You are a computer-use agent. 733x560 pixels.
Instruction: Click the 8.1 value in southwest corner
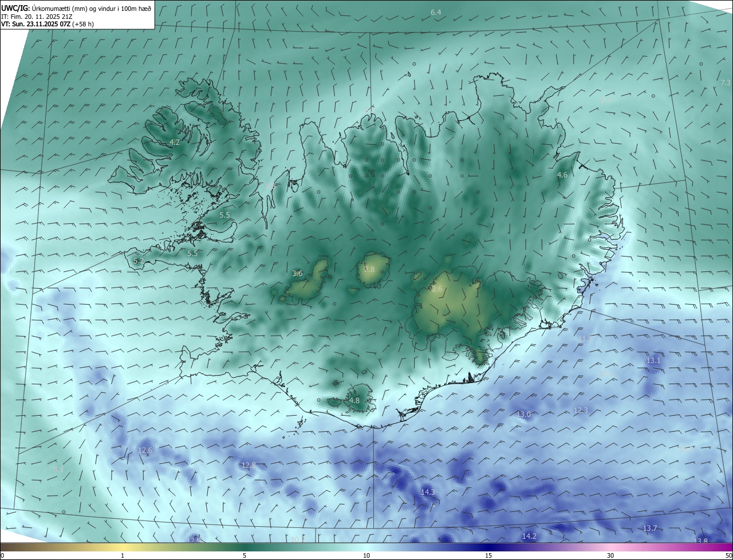click(x=58, y=469)
